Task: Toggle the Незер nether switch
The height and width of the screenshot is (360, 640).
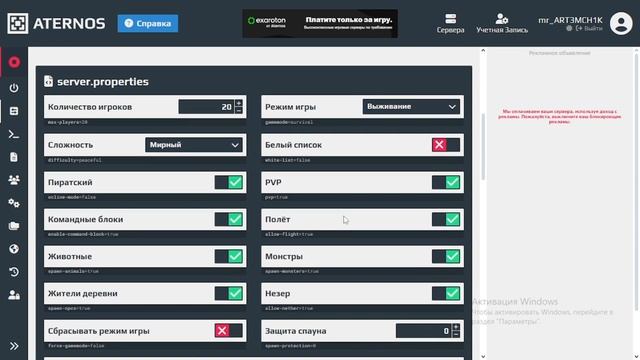Action: click(446, 293)
